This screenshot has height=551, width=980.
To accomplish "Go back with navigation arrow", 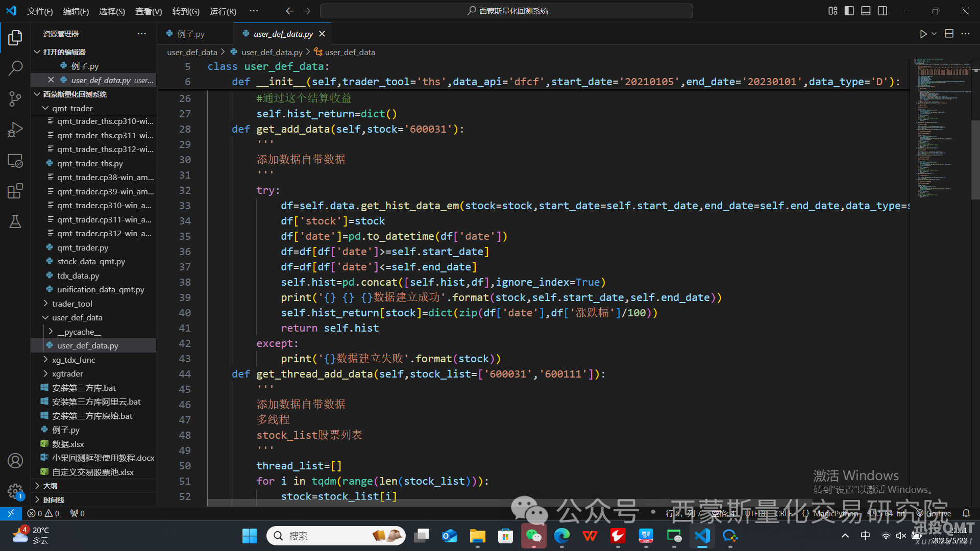I will point(289,11).
